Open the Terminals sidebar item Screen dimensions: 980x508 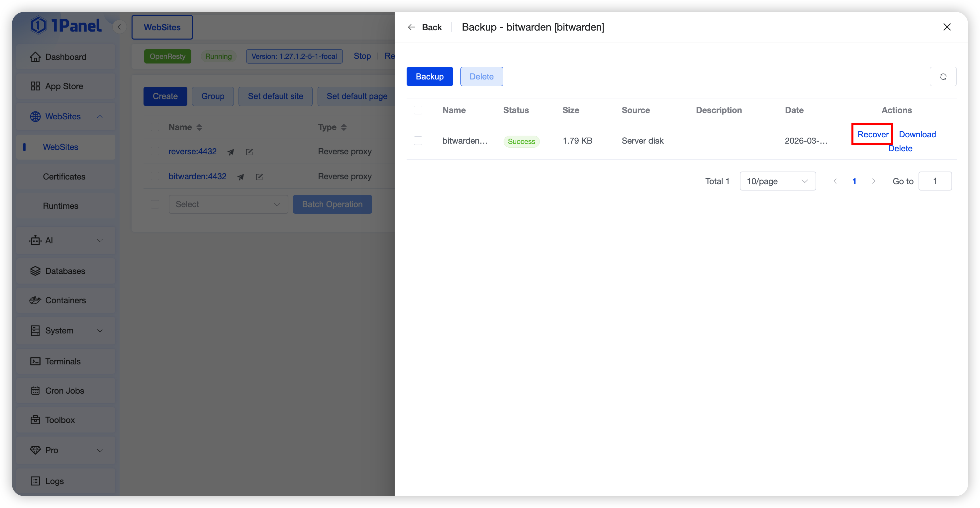tap(63, 361)
